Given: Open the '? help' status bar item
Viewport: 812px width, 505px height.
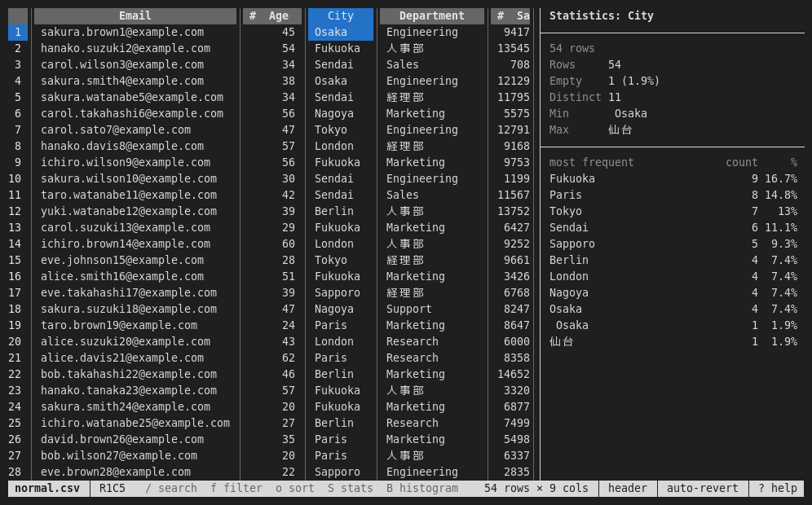Looking at the screenshot, I should click(777, 489).
